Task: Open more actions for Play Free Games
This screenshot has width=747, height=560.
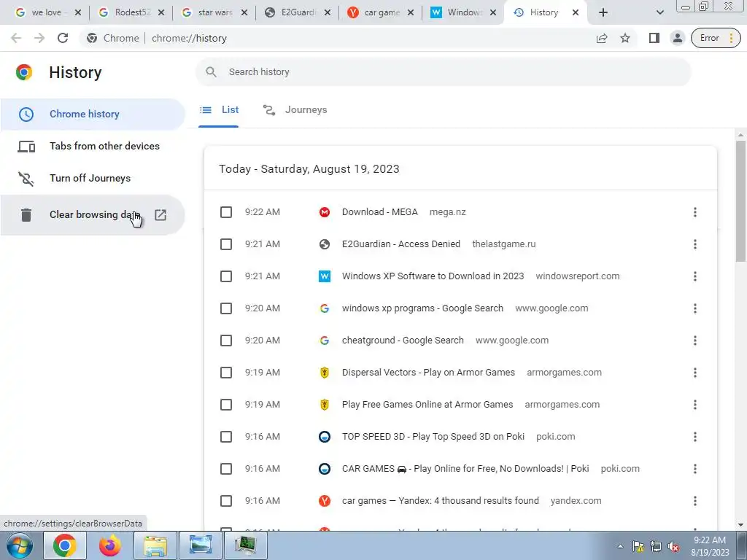Action: (x=695, y=405)
